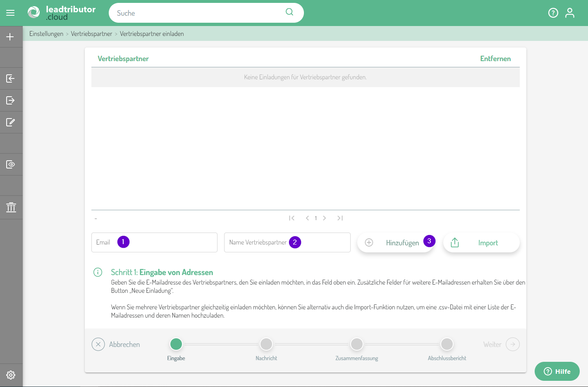Click the edit pencil sidebar icon
This screenshot has height=387, width=588.
[10, 122]
